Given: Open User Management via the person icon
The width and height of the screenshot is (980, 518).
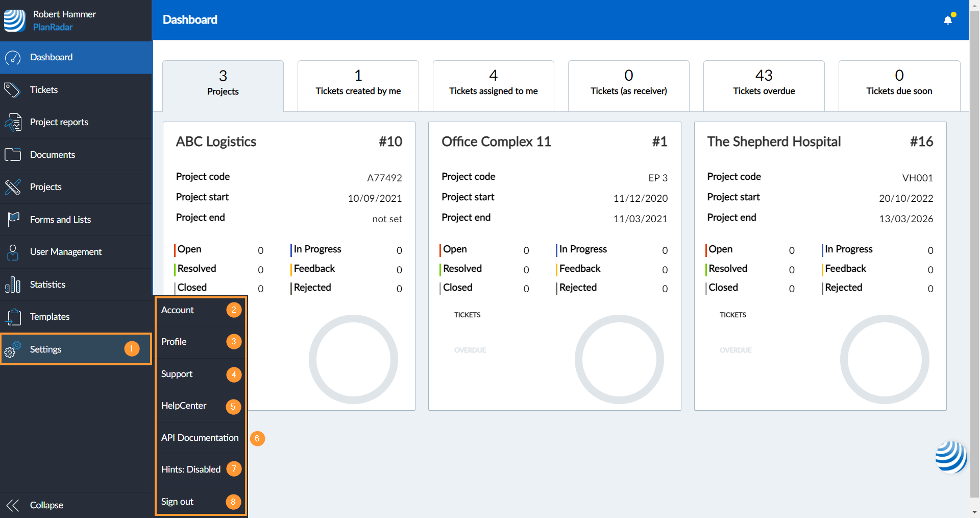Looking at the screenshot, I should (x=13, y=252).
